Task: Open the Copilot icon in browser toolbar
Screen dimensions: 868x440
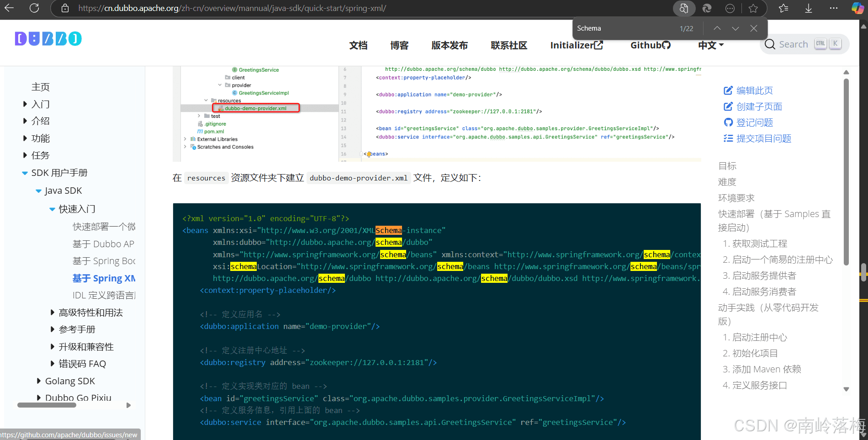Action: pos(857,8)
